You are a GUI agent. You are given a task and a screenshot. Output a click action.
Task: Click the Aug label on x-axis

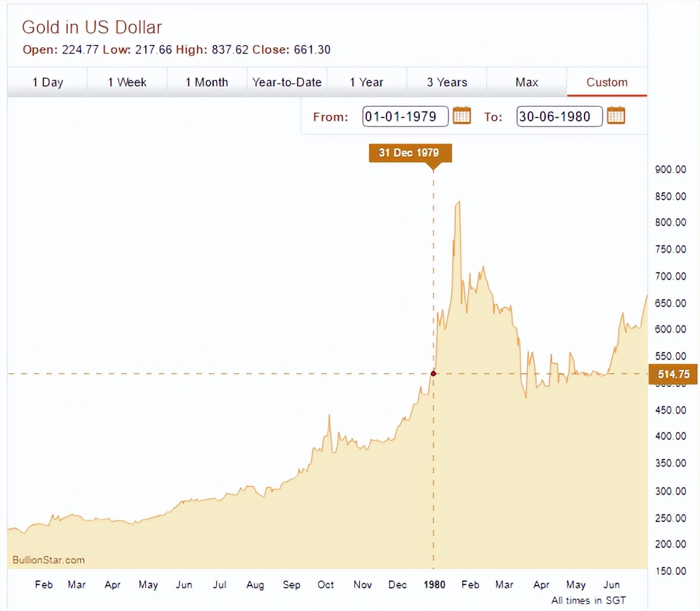tap(255, 585)
